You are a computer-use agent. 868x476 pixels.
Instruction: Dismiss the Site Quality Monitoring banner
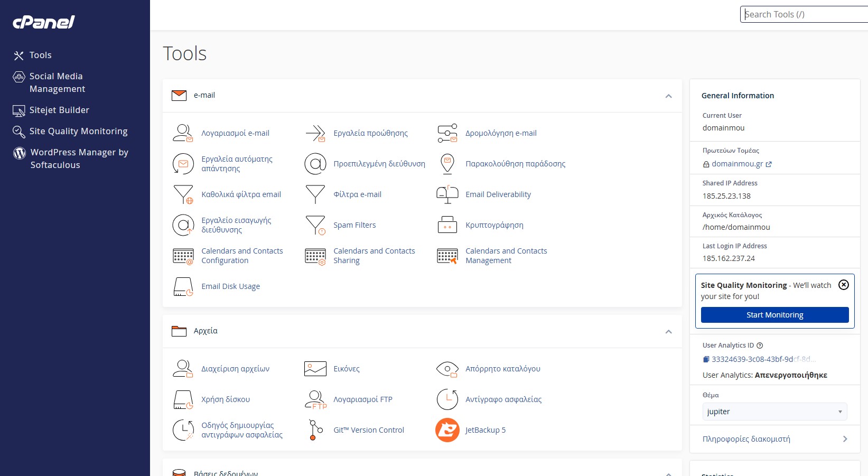tap(844, 285)
